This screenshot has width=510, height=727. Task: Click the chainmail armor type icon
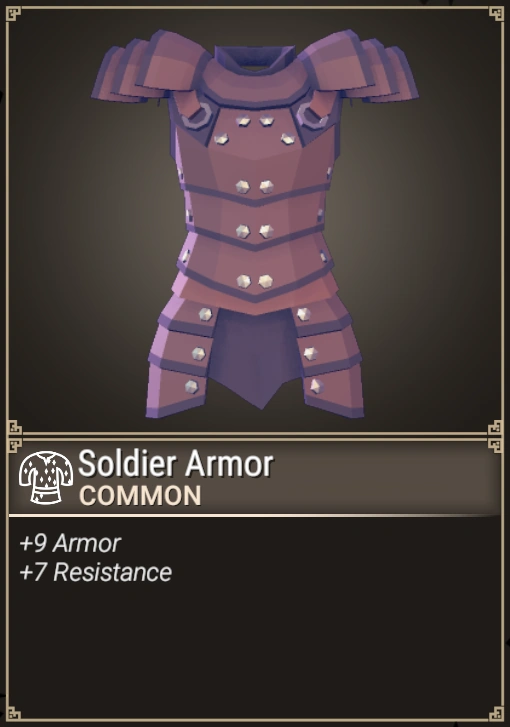point(45,478)
